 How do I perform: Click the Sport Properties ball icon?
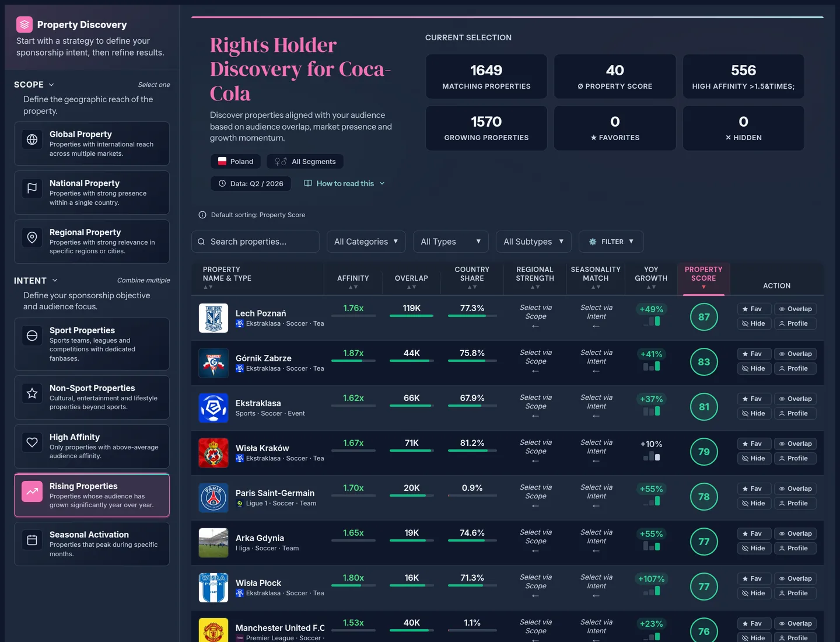(32, 336)
